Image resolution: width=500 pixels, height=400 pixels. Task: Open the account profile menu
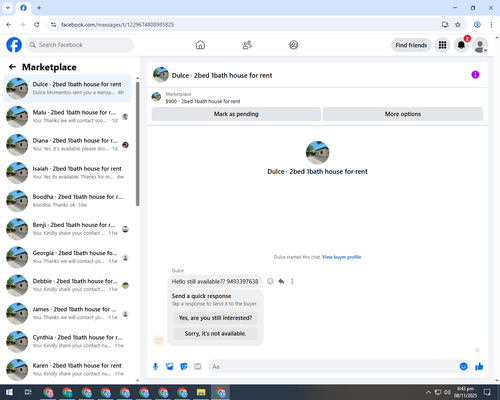tap(480, 45)
